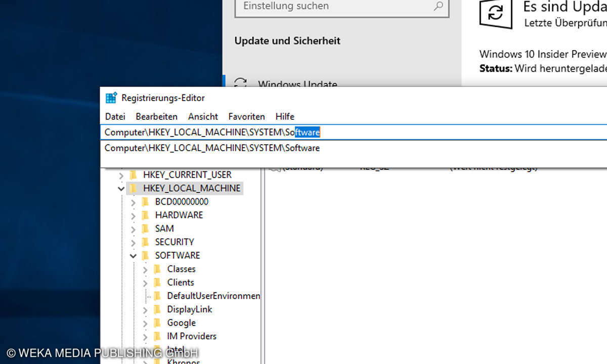
Task: Open the Hilfe menu
Action: (285, 116)
